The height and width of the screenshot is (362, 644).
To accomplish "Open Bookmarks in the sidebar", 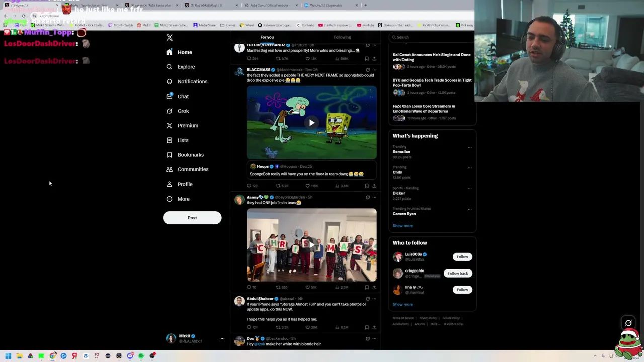I will [x=185, y=155].
